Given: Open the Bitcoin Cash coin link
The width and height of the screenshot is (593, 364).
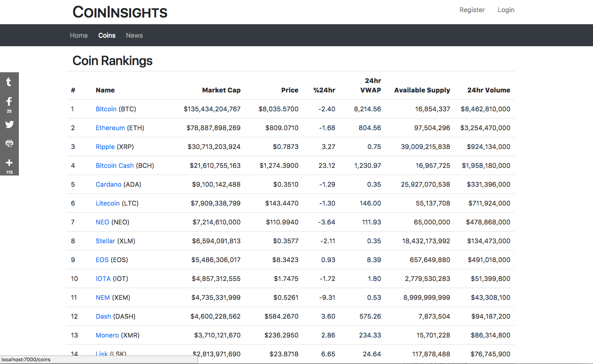Looking at the screenshot, I should pyautogui.click(x=114, y=166).
